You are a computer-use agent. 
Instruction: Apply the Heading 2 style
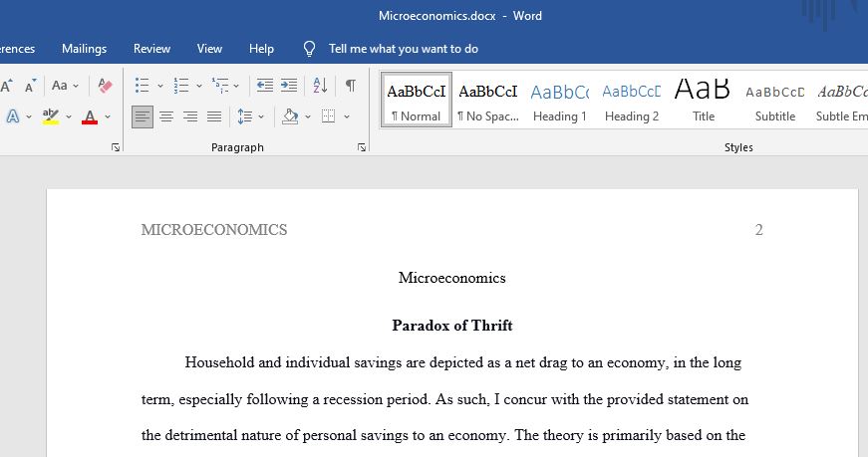(x=632, y=101)
